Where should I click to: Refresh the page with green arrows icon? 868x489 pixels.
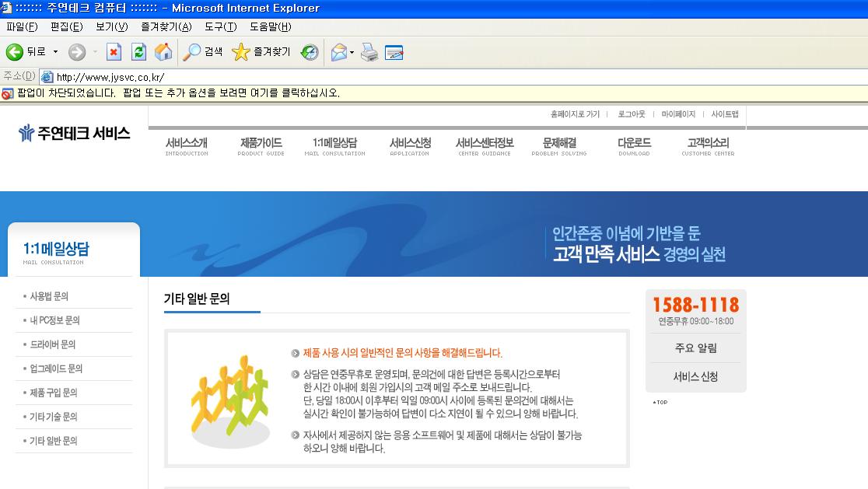point(138,52)
